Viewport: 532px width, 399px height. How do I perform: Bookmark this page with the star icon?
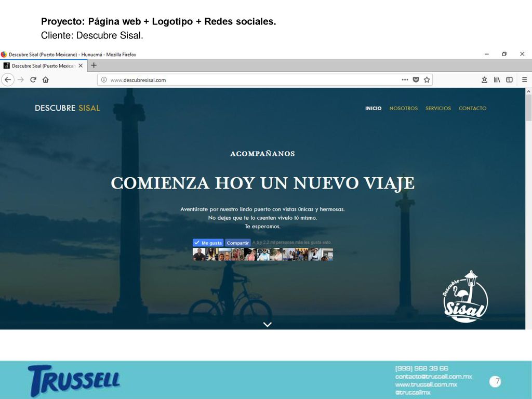pos(427,79)
